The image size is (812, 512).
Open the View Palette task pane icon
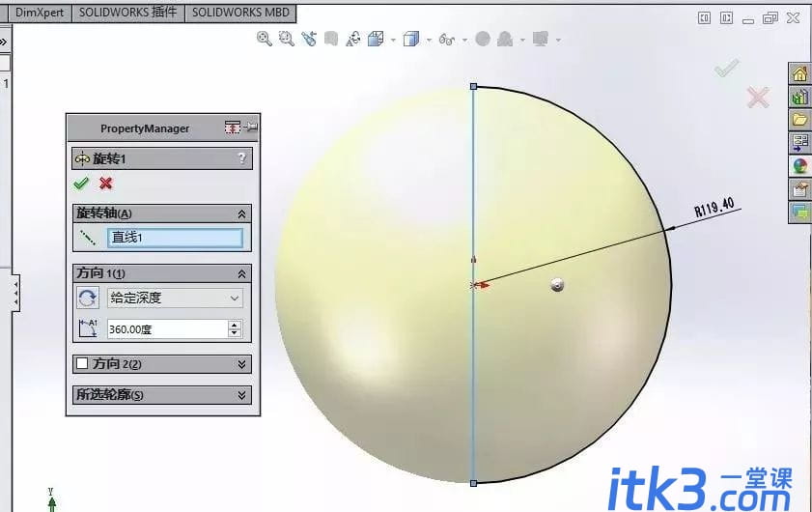pyautogui.click(x=800, y=143)
